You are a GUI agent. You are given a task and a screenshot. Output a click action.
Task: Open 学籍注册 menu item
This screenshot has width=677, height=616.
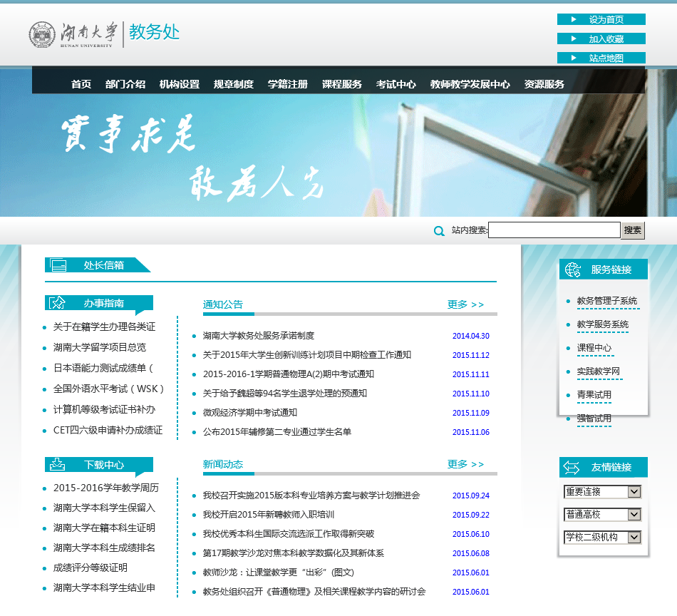point(288,84)
